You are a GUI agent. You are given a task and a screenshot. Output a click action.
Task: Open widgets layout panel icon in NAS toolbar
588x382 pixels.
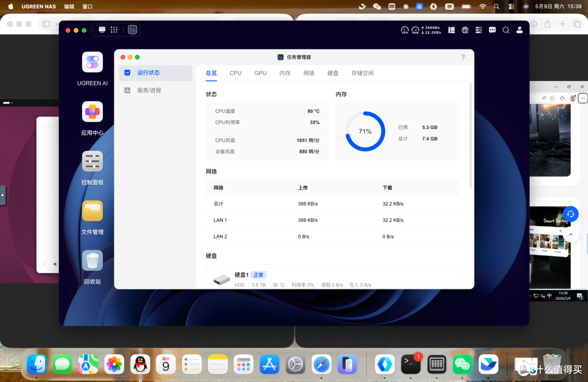coord(451,30)
